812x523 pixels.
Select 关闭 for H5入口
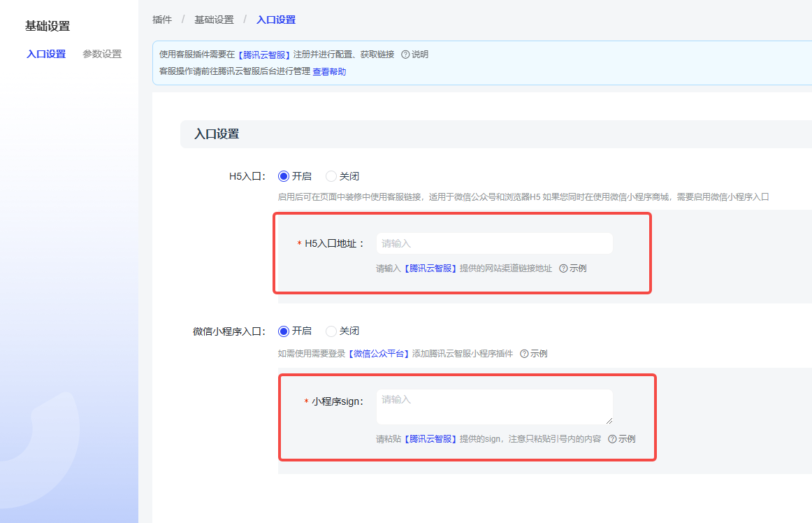(x=331, y=176)
